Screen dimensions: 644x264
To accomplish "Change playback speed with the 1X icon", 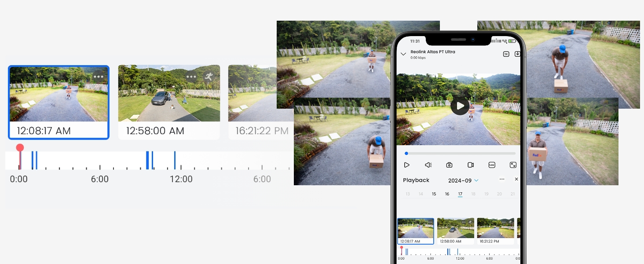I will 506,54.
